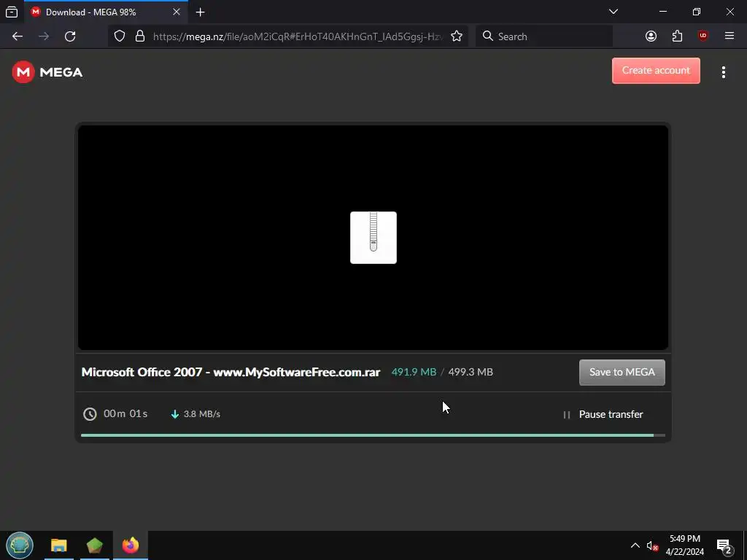This screenshot has width=747, height=560.
Task: Open a new tab with plus button
Action: [200, 12]
